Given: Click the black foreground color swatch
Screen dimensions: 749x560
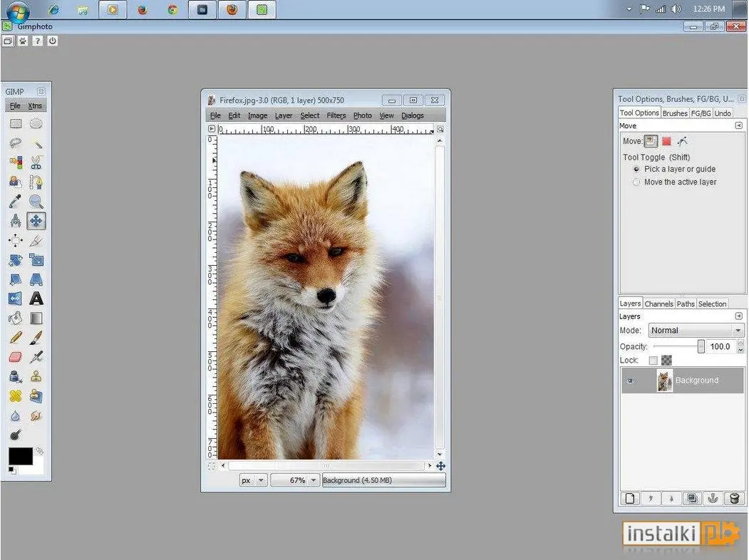Looking at the screenshot, I should (21, 456).
